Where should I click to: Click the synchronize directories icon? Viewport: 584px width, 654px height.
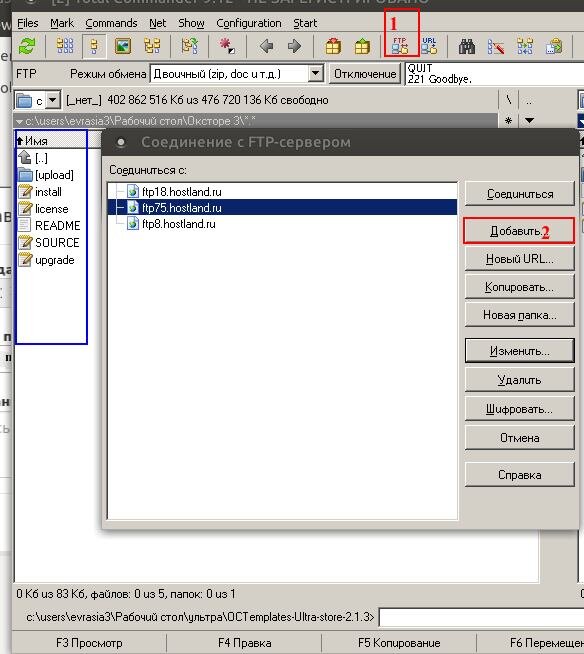coord(525,46)
